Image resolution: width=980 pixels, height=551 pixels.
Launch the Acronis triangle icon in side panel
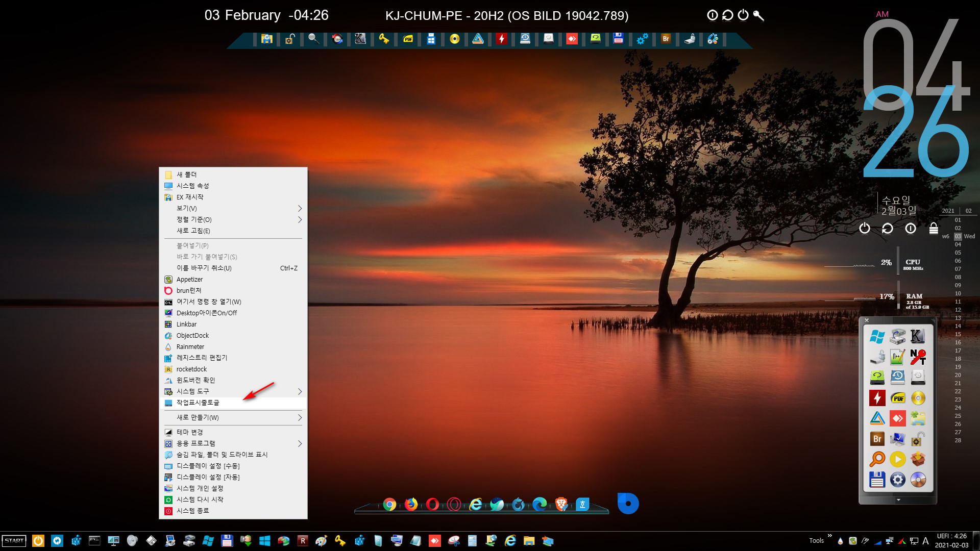[x=877, y=418]
